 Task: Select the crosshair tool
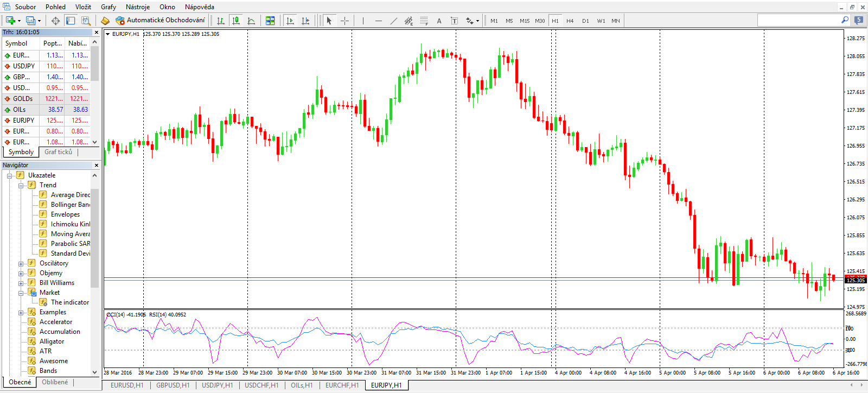344,21
